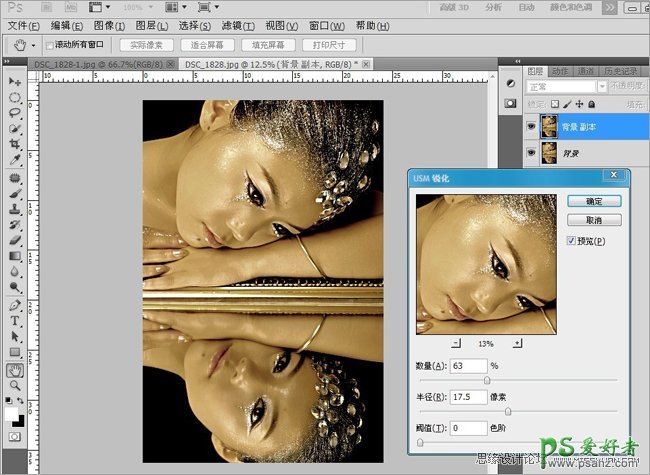Click the 数量 (Amount) slider handle
650x475 pixels.
tap(487, 380)
